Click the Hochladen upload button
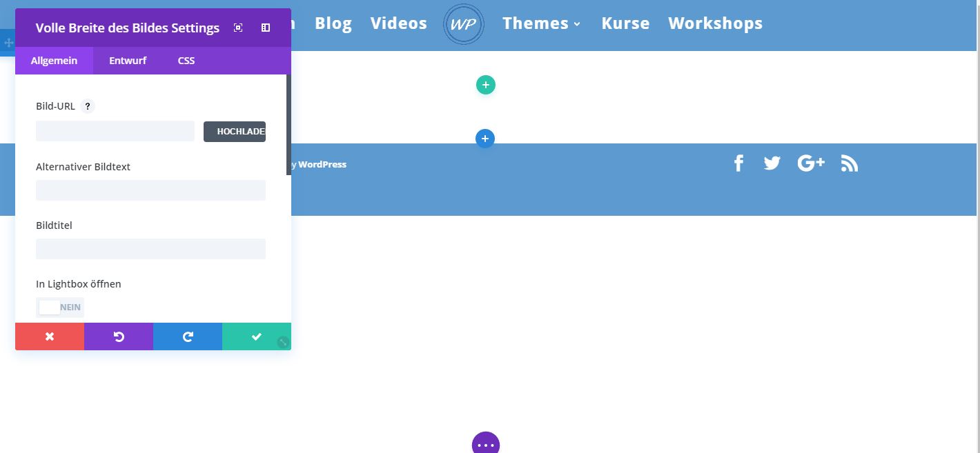980x453 pixels. point(235,131)
